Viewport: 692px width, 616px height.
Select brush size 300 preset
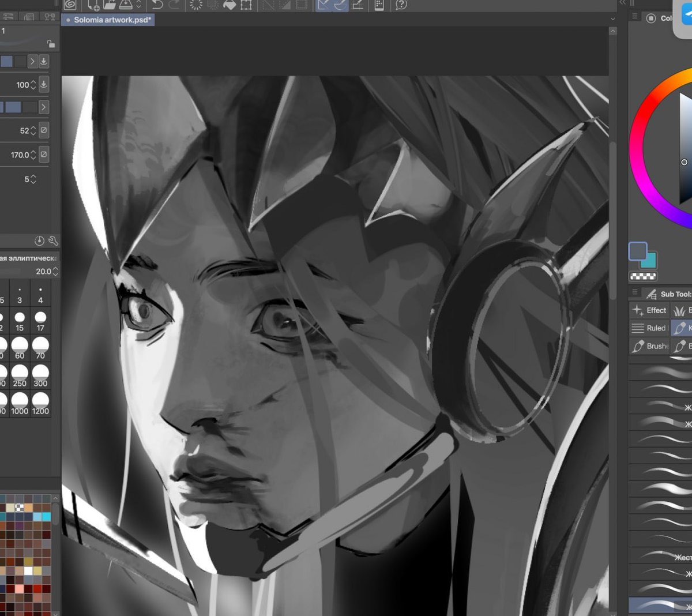tap(40, 377)
